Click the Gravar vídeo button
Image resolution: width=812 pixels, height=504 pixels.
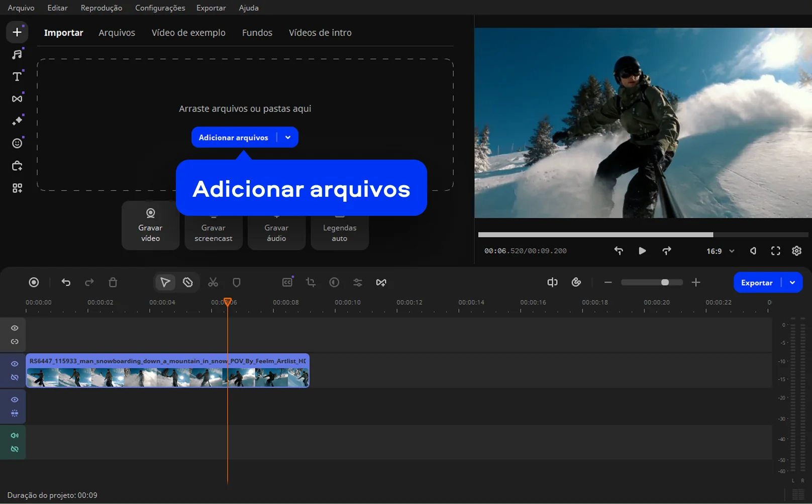[150, 225]
